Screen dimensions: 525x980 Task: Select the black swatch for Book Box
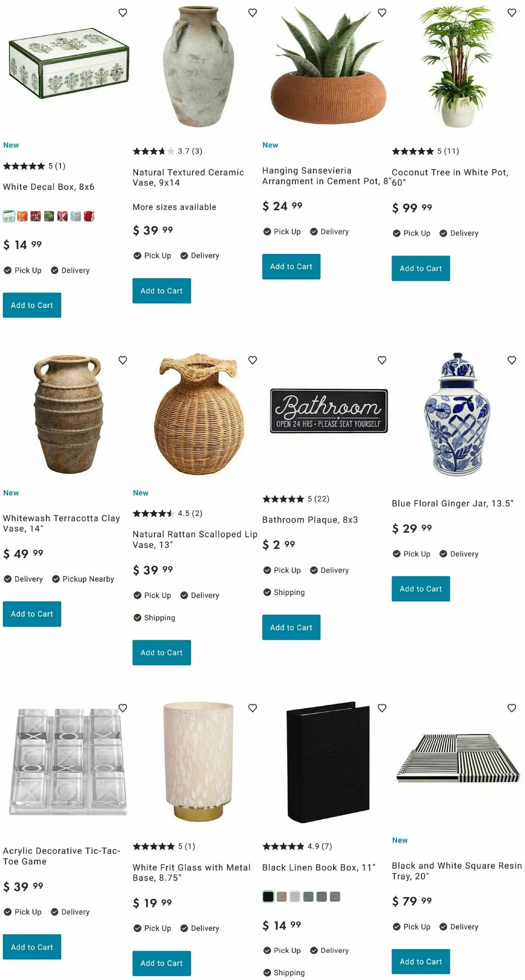[x=268, y=896]
